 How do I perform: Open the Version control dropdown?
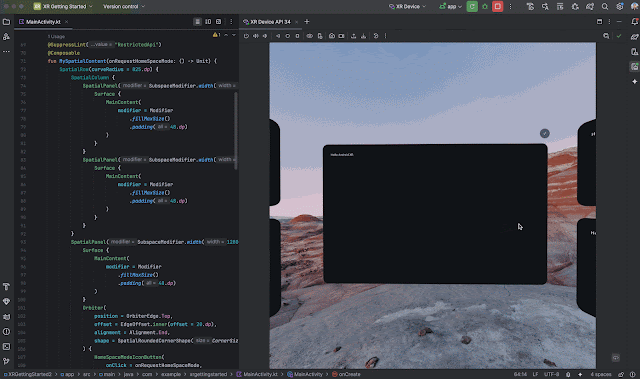124,7
